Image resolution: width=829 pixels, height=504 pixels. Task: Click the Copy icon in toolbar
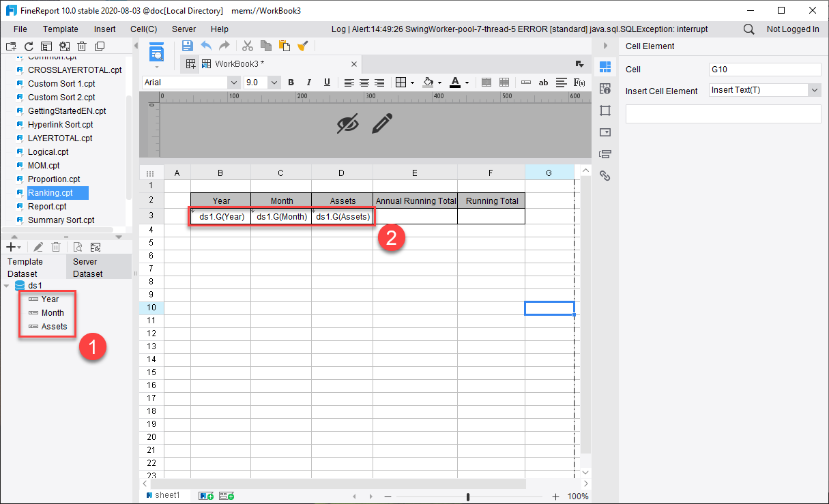[266, 46]
